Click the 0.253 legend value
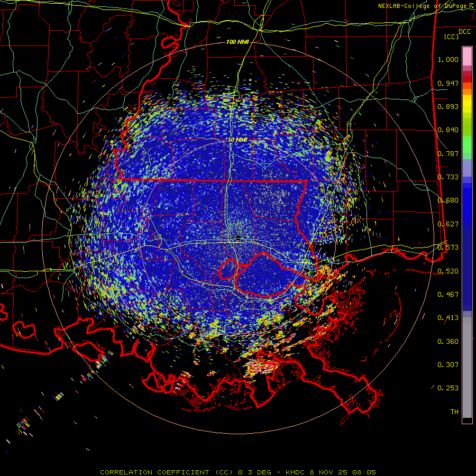The height and width of the screenshot is (476, 476). 448,388
